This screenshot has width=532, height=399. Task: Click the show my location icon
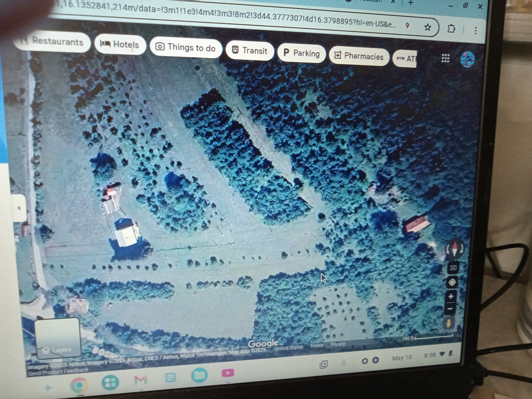(452, 282)
